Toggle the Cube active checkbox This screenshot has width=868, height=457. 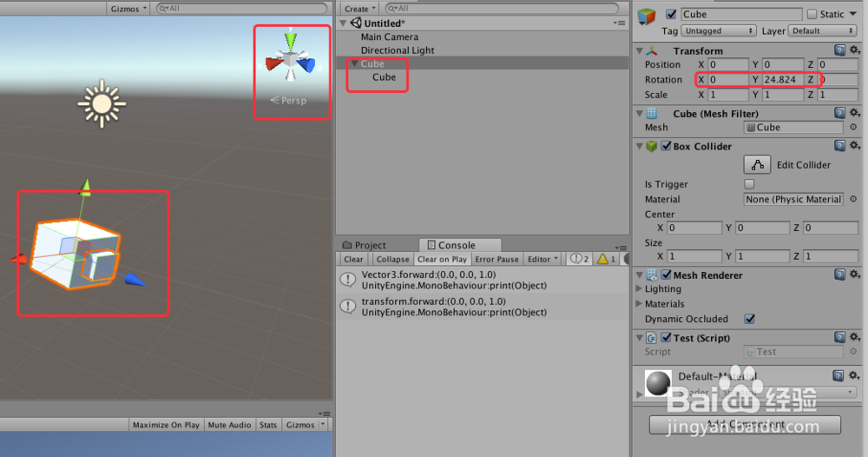tap(671, 14)
